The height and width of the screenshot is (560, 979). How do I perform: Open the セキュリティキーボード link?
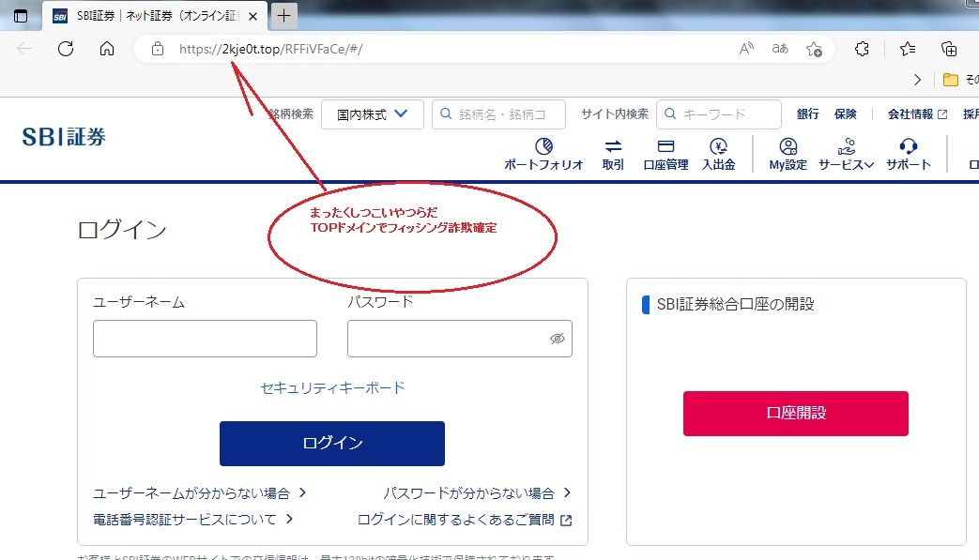click(x=333, y=388)
